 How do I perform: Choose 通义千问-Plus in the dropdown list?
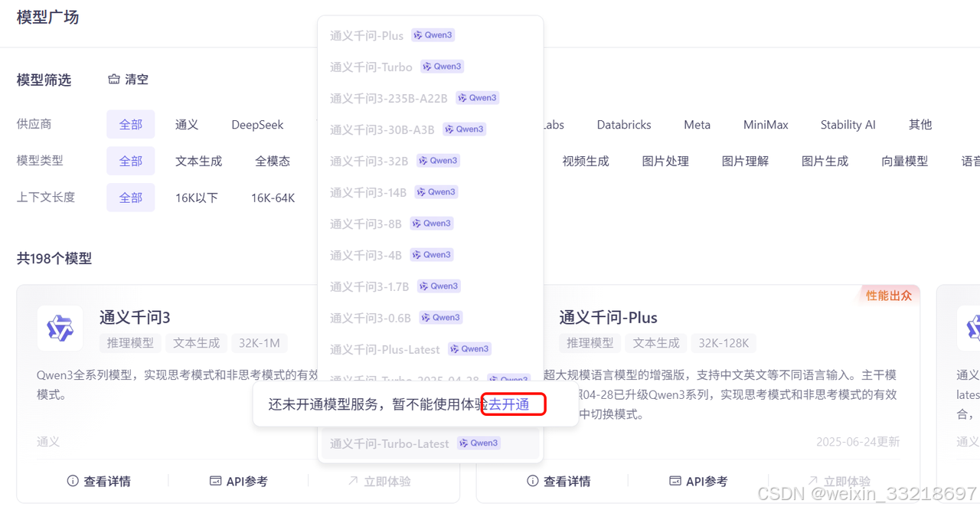click(x=430, y=35)
